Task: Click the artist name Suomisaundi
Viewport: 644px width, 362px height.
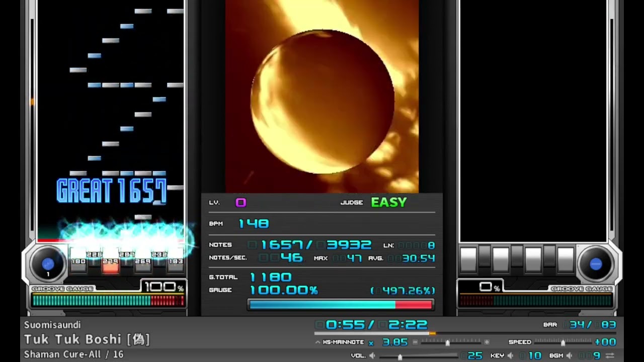Action: click(x=52, y=325)
